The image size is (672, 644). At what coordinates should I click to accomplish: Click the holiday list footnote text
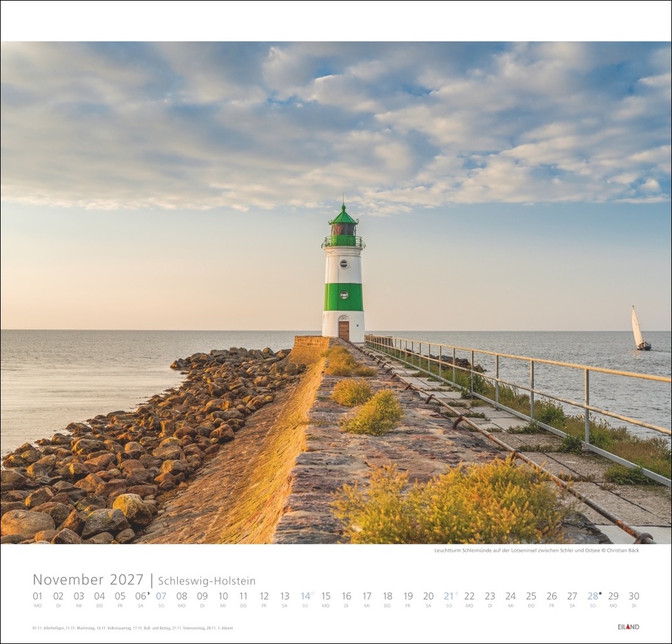132,629
